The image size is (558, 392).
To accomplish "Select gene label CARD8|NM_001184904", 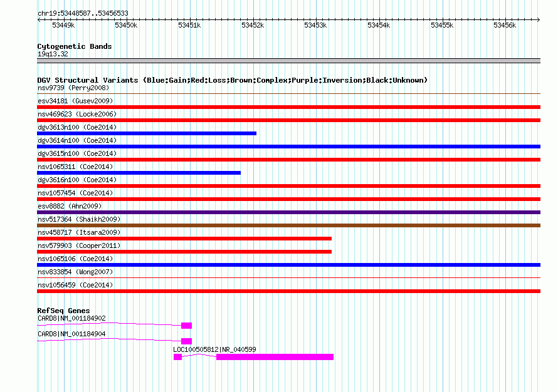I will pos(71,334).
